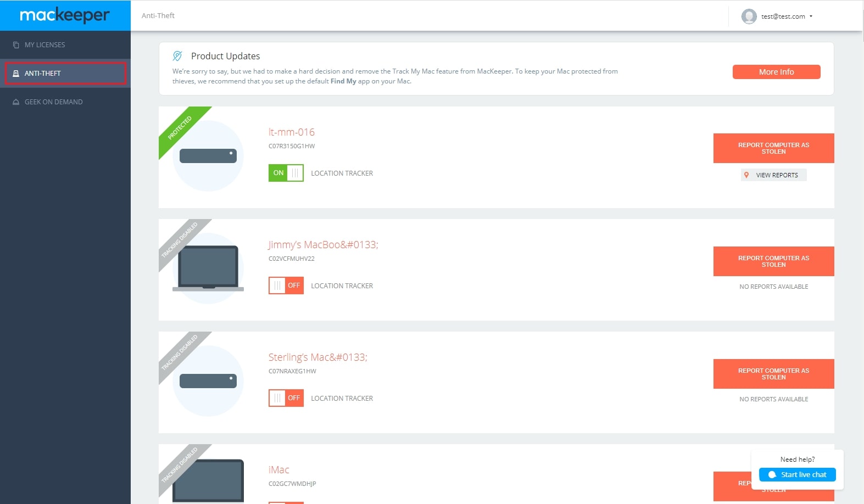
Task: Click the Geek on Demand sidebar icon
Action: [16, 102]
